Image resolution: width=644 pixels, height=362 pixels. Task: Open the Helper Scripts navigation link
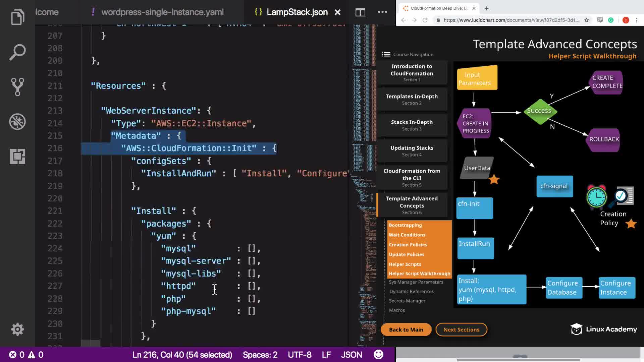tap(405, 264)
